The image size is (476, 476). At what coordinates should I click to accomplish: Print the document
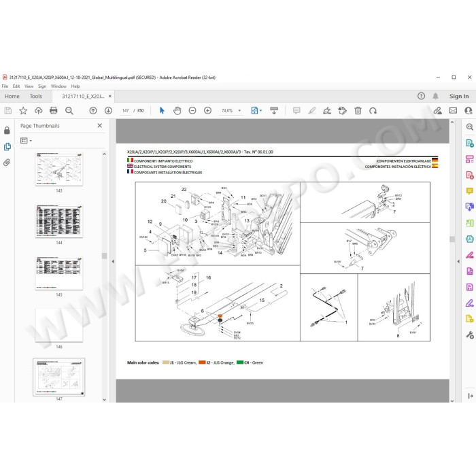click(54, 111)
